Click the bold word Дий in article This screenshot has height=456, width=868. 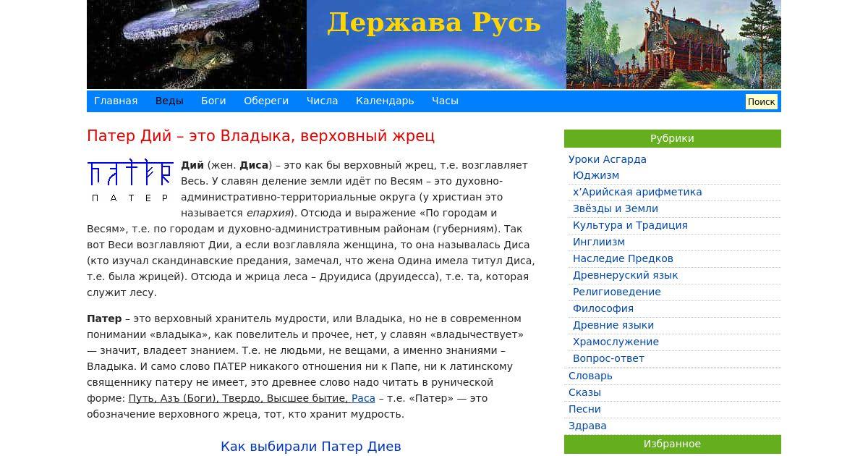click(x=192, y=165)
